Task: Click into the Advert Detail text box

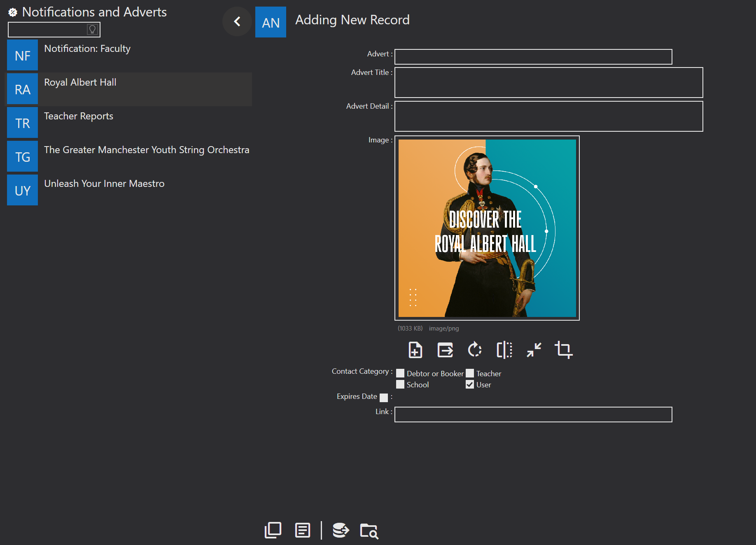Action: (x=549, y=116)
